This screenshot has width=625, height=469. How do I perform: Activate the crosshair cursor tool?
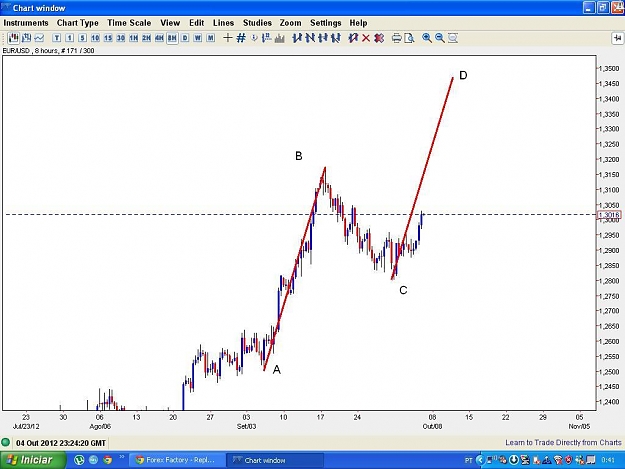(228, 38)
